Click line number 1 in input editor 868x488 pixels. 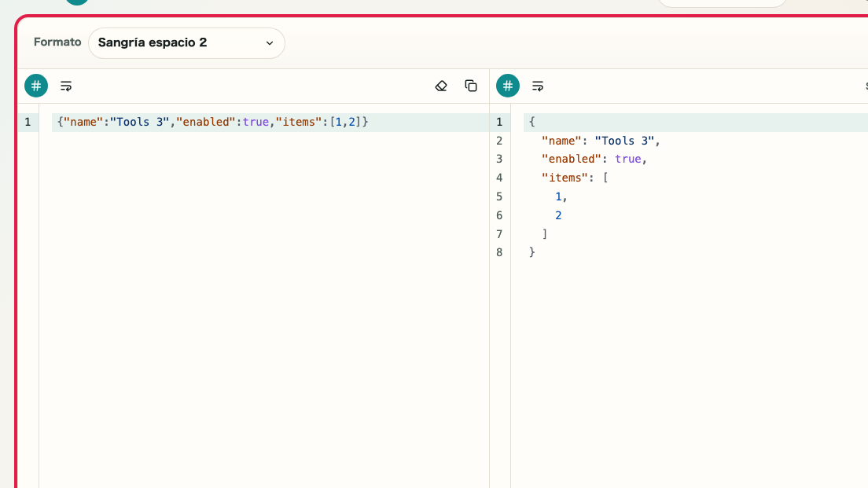point(28,123)
